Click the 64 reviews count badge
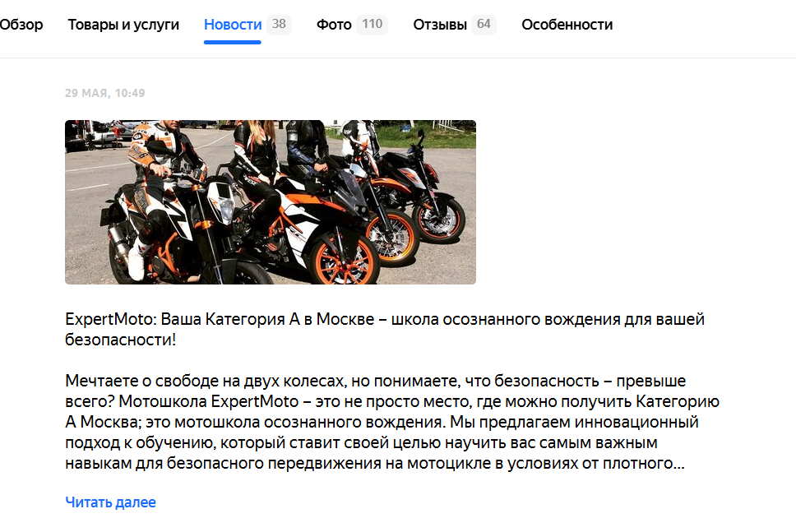 point(484,24)
